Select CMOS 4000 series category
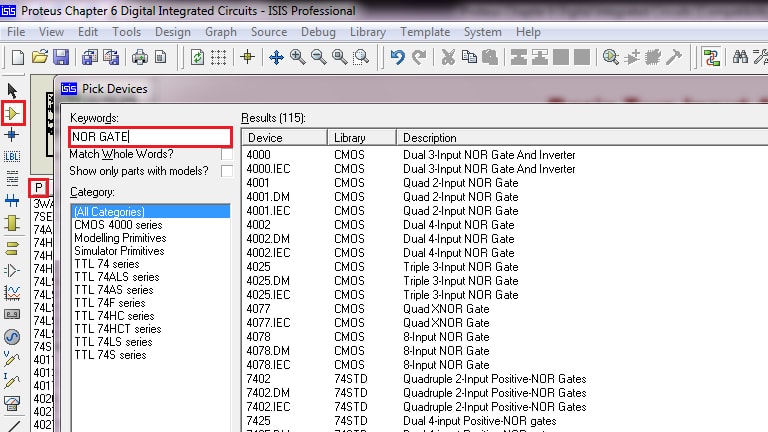Image resolution: width=768 pixels, height=432 pixels. (118, 225)
